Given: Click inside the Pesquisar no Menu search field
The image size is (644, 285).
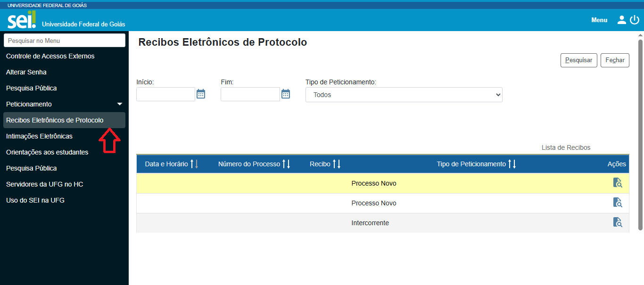Looking at the screenshot, I should (x=65, y=41).
